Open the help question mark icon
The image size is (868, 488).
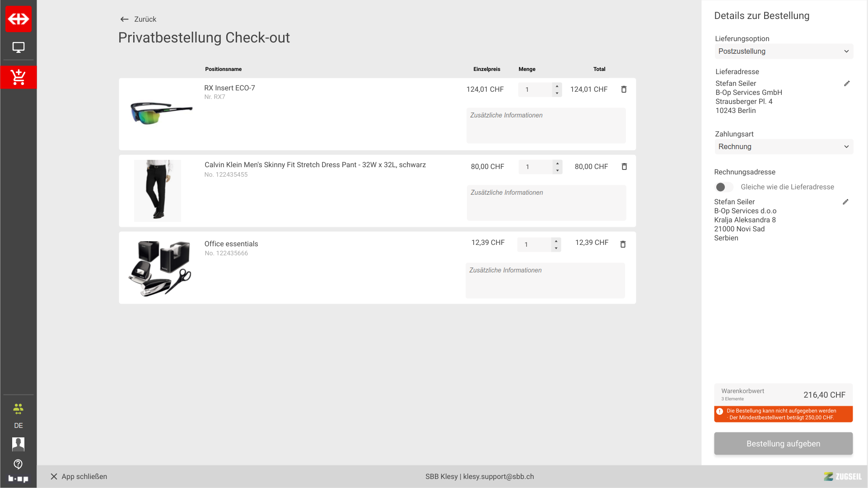pos(18,464)
